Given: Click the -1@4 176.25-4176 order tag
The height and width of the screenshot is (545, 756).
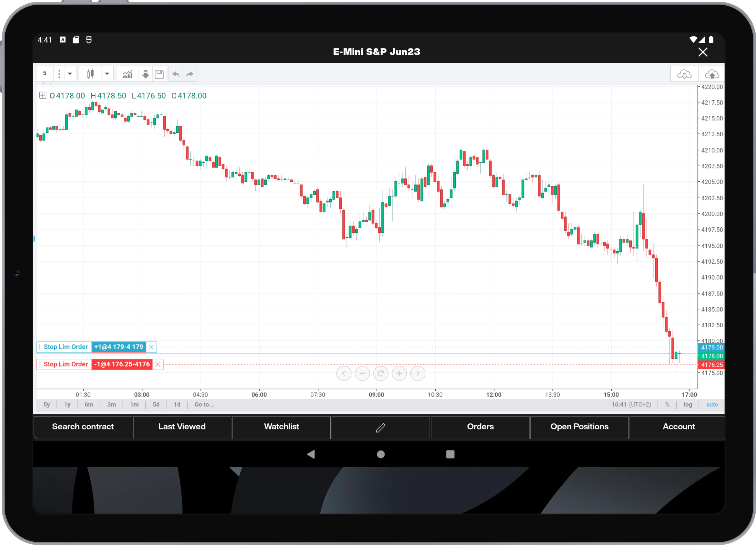Looking at the screenshot, I should coord(122,364).
